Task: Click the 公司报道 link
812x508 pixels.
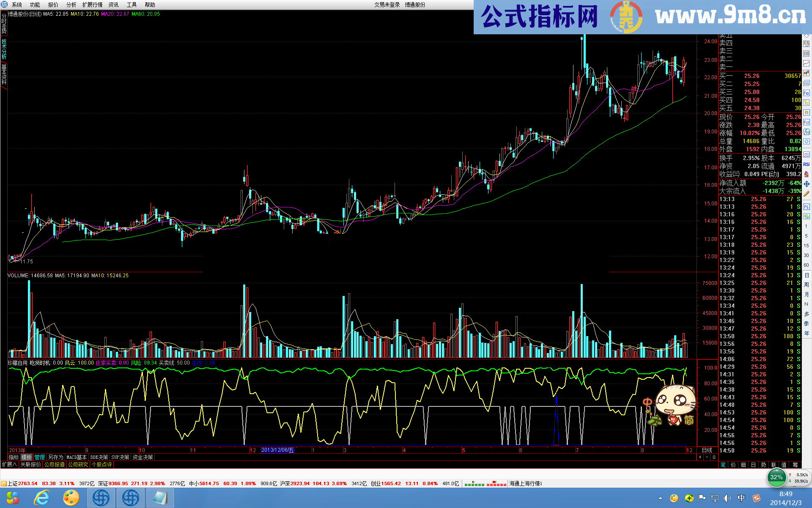Action: (x=55, y=464)
